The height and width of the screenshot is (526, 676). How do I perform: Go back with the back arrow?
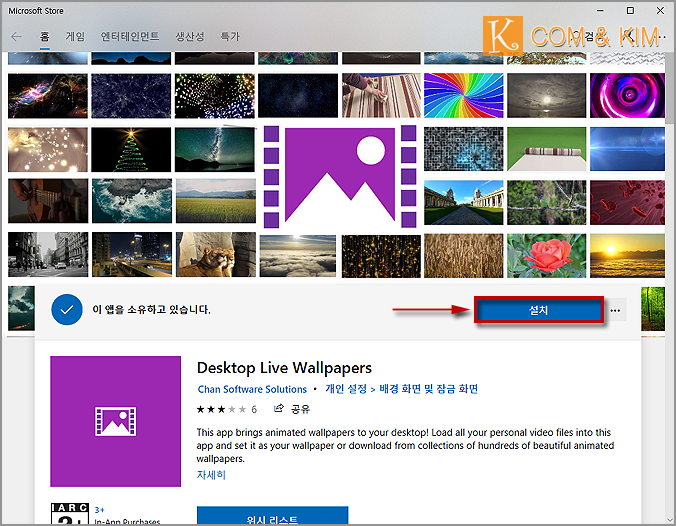(16, 37)
